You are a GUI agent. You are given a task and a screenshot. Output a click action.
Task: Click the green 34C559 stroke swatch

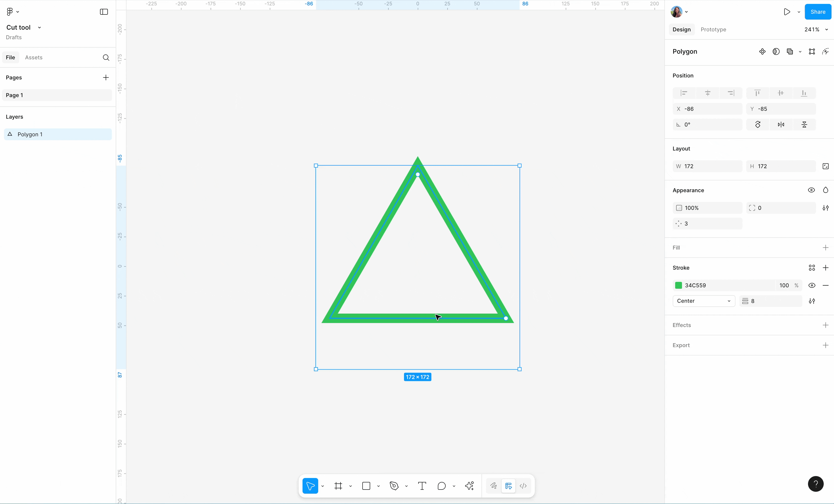pos(678,285)
